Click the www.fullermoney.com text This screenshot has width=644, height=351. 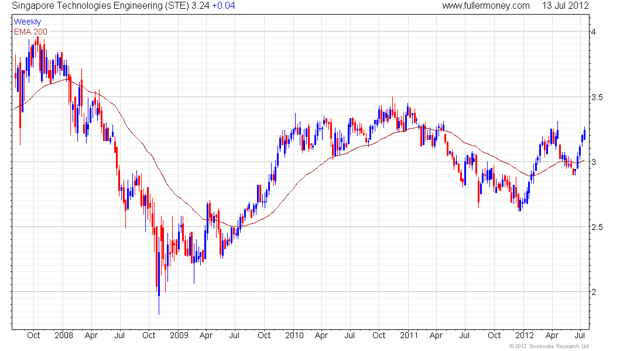click(486, 6)
